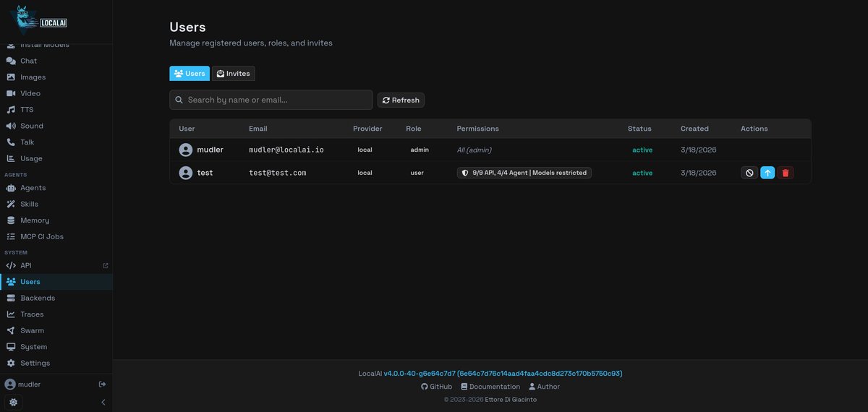868x412 pixels.
Task: Open Memory via its database sidebar icon
Action: [11, 220]
